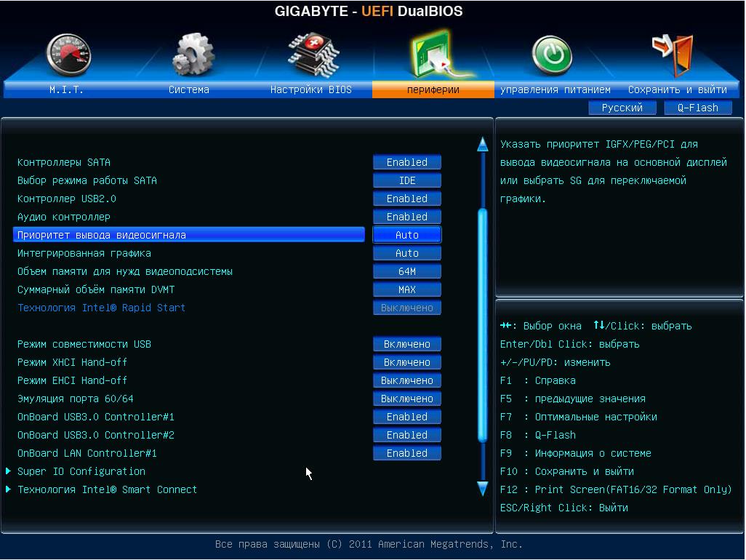Open Приоритет вывода видеосигнала Auto value
Viewport: 746px width, 560px height.
tap(406, 235)
